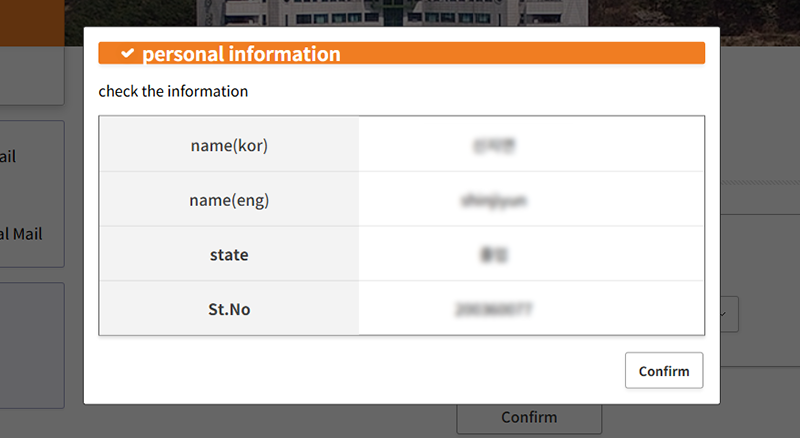
Task: Click the orange personal information header bar
Action: pos(500,54)
